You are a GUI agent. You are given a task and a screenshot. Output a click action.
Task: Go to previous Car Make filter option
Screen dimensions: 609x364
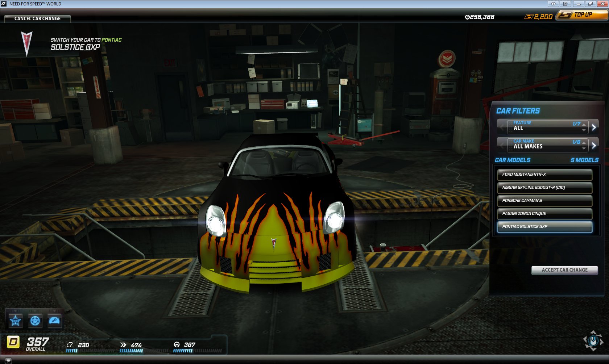point(502,146)
